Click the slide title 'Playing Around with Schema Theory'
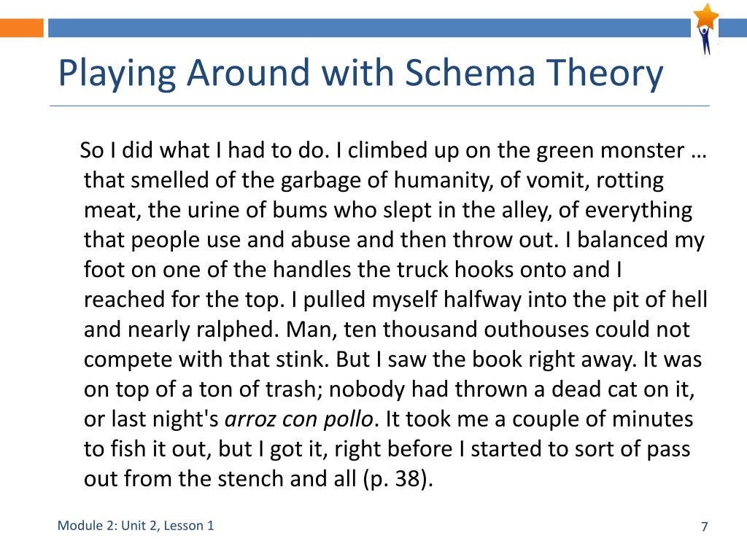 pos(360,73)
